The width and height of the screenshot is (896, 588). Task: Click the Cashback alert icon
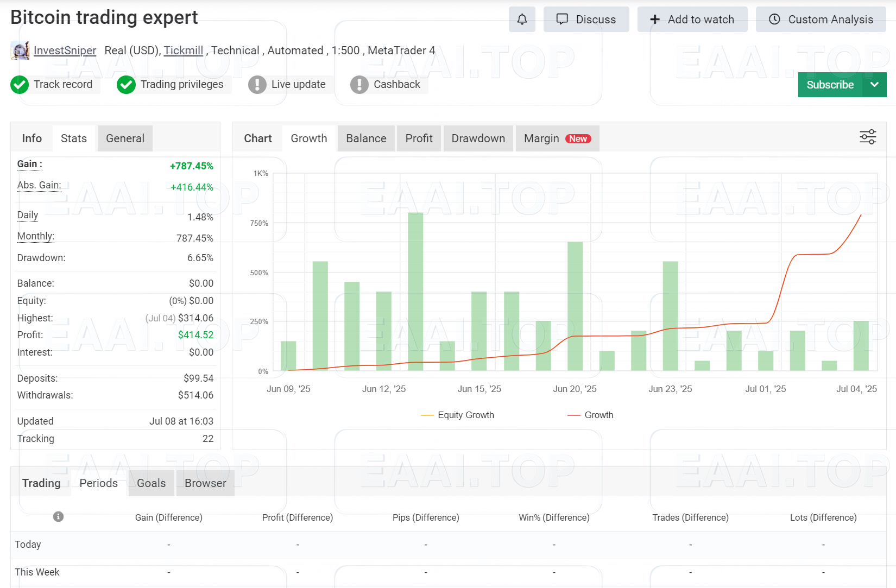tap(358, 85)
